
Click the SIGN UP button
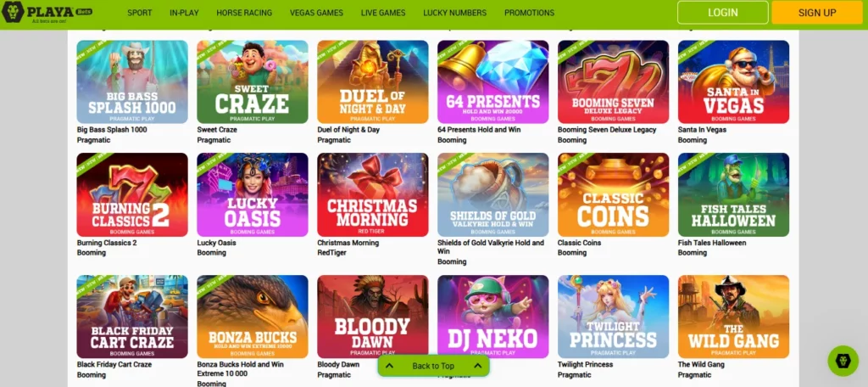tap(817, 12)
